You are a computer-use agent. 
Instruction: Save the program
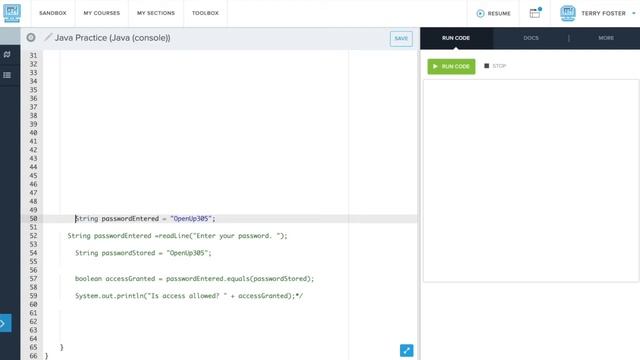click(x=401, y=38)
